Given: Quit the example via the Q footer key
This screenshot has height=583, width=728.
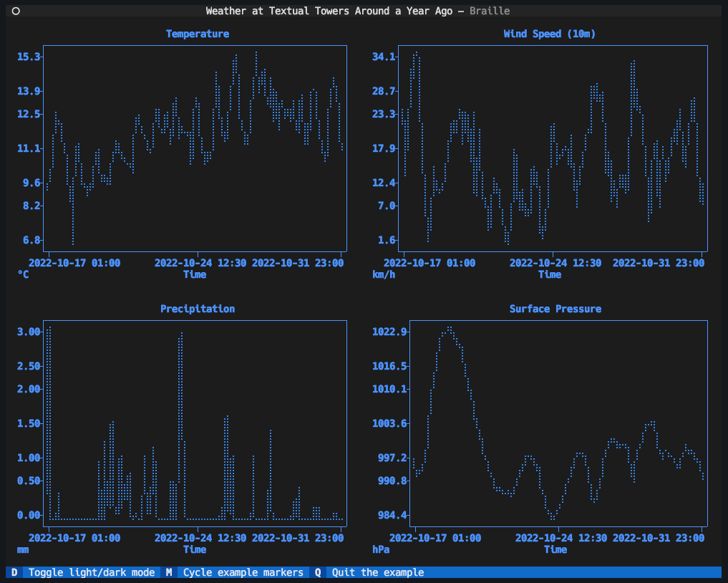Looking at the screenshot, I should (316, 572).
